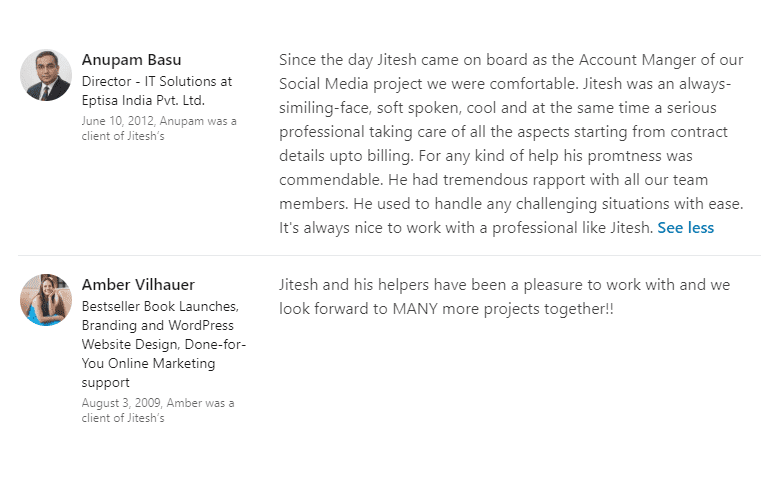Click the Branding and WordPress headline line
780x480 pixels.
(158, 325)
